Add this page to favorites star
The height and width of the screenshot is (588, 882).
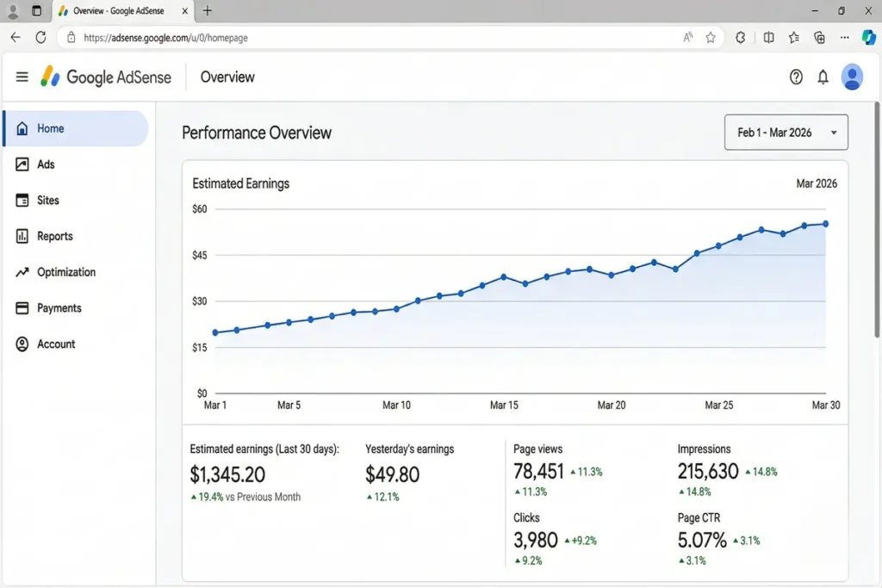pyautogui.click(x=711, y=38)
